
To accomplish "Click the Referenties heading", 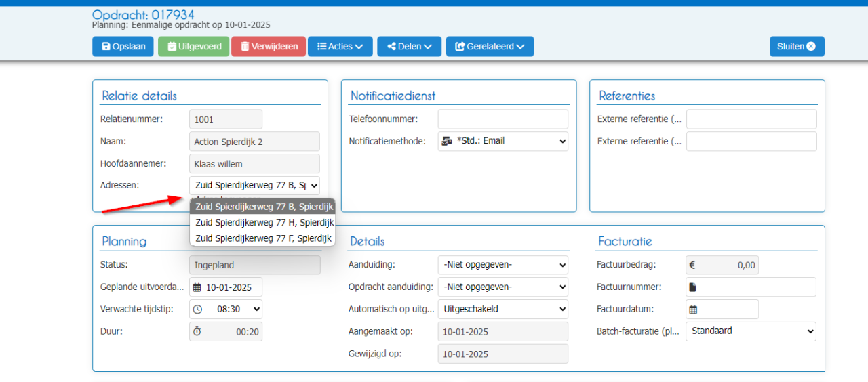I will point(627,95).
